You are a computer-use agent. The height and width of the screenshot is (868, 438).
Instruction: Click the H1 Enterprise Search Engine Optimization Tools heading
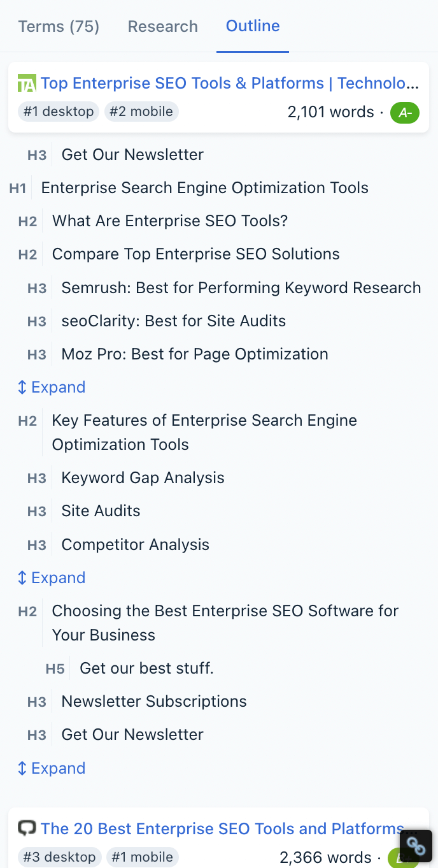pyautogui.click(x=204, y=188)
